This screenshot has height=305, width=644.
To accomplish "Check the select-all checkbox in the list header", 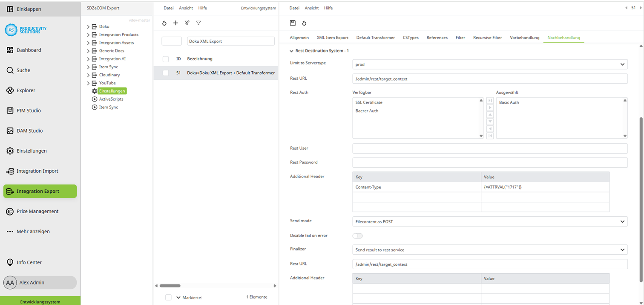I will coord(166,59).
